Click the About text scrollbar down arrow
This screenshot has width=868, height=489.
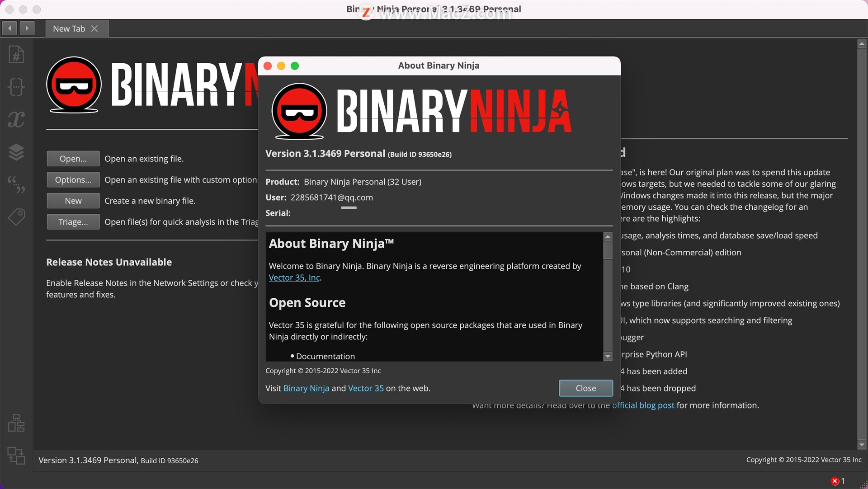coord(608,357)
